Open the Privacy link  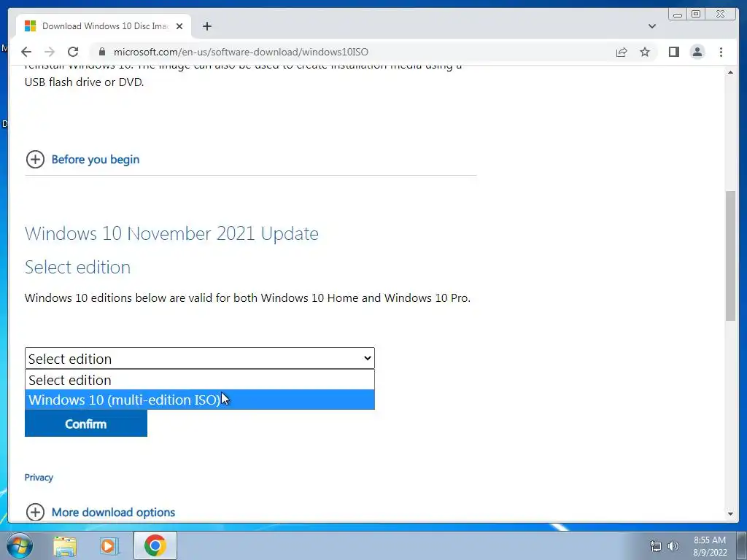pyautogui.click(x=39, y=477)
